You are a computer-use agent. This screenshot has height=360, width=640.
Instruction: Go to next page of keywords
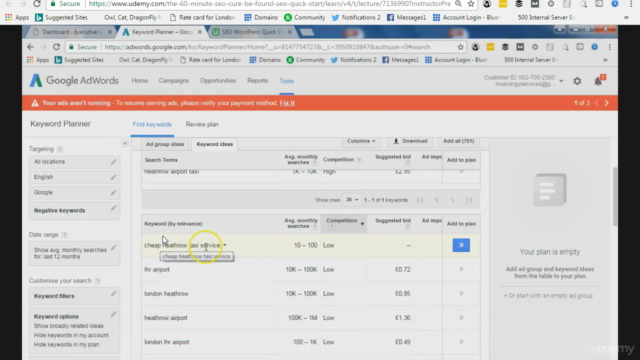[x=452, y=200]
